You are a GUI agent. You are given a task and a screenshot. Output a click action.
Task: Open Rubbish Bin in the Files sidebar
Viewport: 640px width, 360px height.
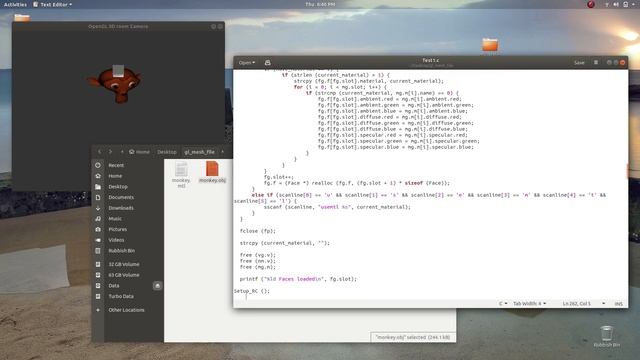(x=128, y=251)
